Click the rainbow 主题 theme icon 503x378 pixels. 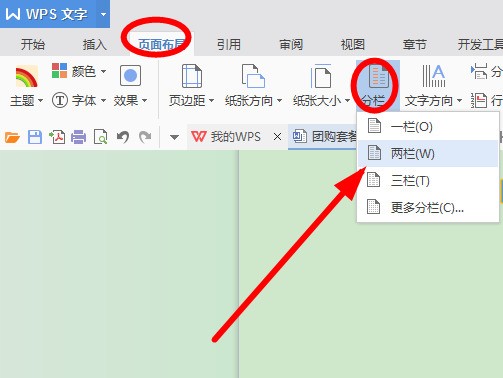click(x=26, y=76)
